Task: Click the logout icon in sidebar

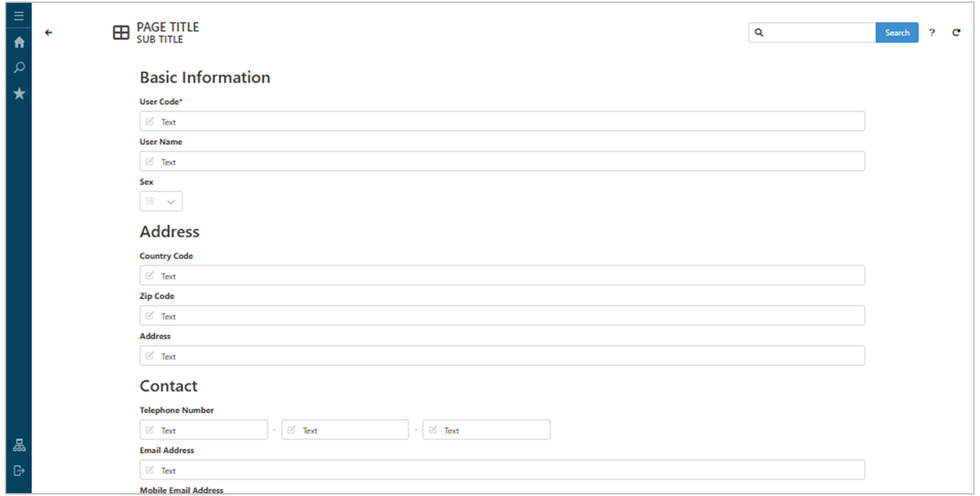Action: 19,470
